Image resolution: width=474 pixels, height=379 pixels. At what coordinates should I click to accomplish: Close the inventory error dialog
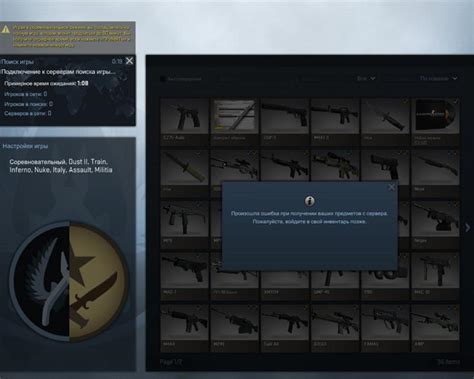[392, 187]
